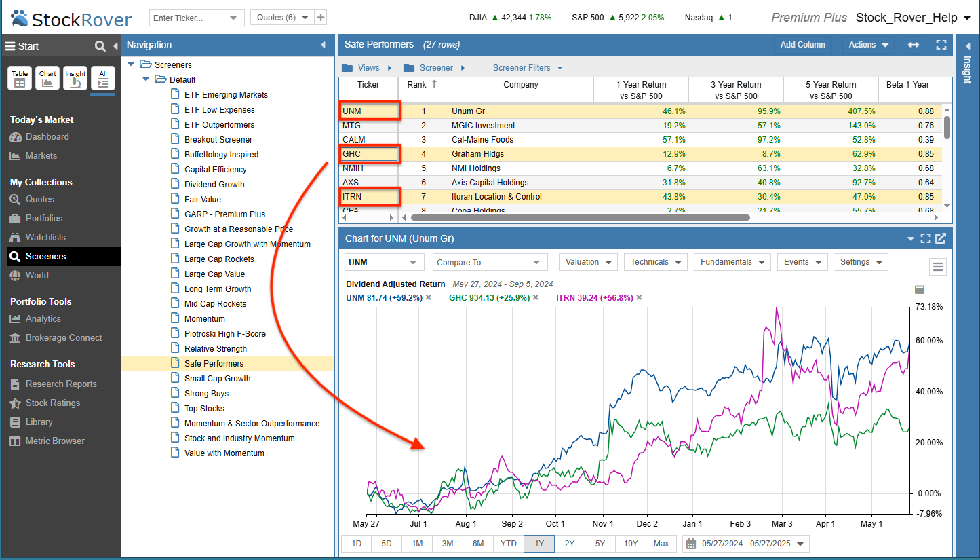Viewport: 980px width, 560px height.
Task: Select the CALM ticker cell
Action: (368, 140)
